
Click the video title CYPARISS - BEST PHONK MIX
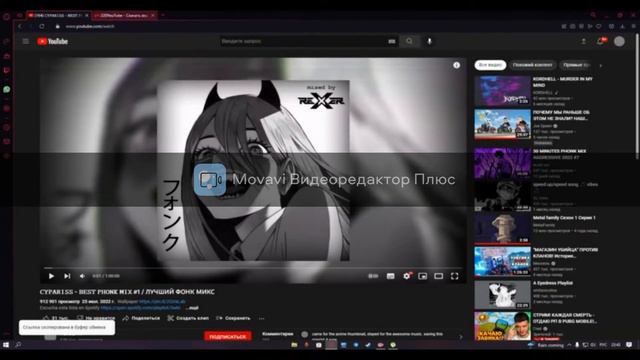[127, 292]
